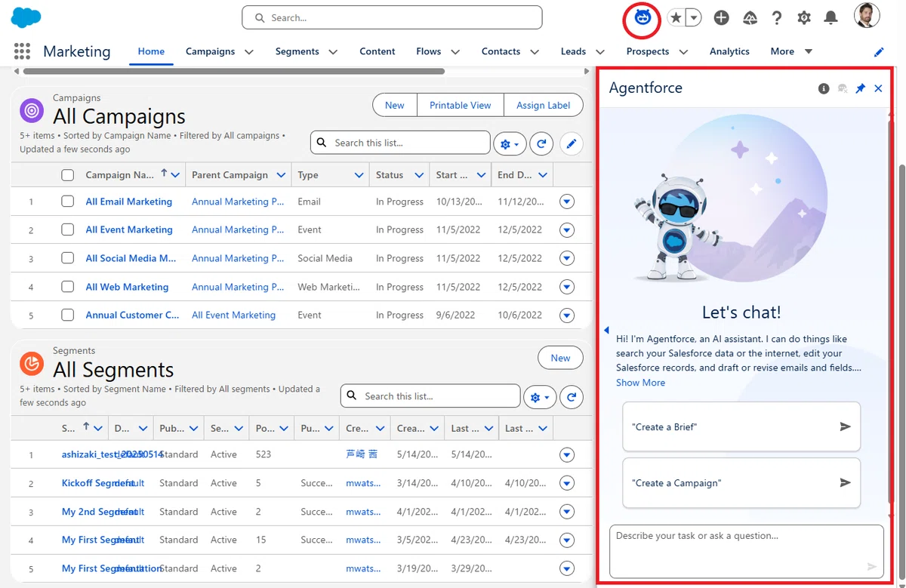Viewport: 906px width, 588px height.
Task: Click New button in All Campaigns
Action: [394, 105]
